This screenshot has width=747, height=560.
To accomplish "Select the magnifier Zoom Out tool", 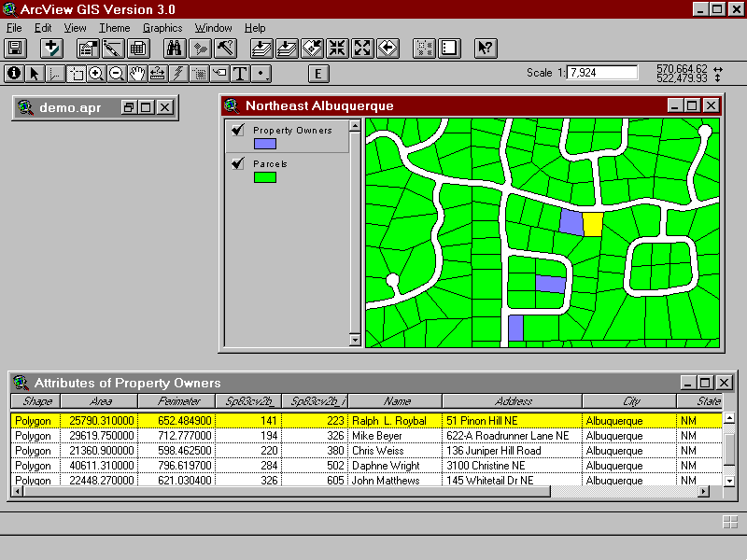I will click(117, 74).
